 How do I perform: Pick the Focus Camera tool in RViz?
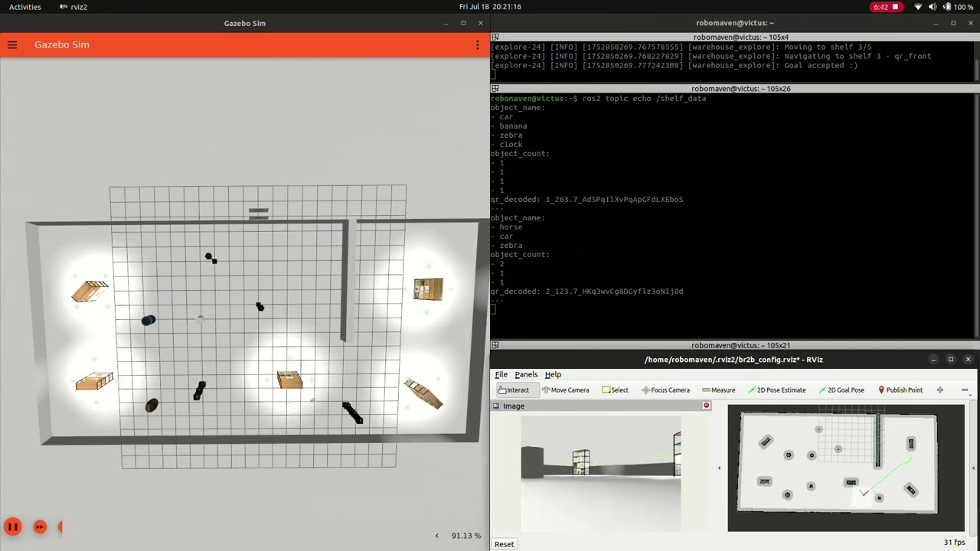click(665, 390)
